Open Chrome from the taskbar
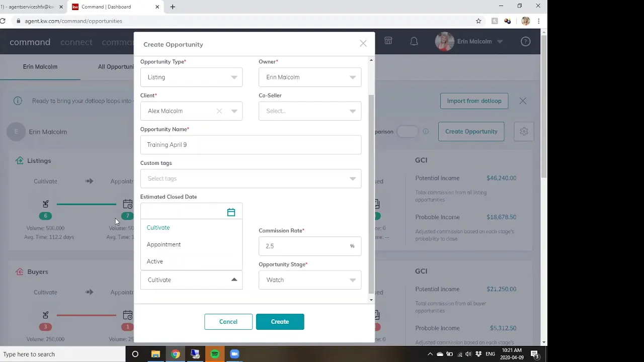644x362 pixels. pyautogui.click(x=175, y=354)
